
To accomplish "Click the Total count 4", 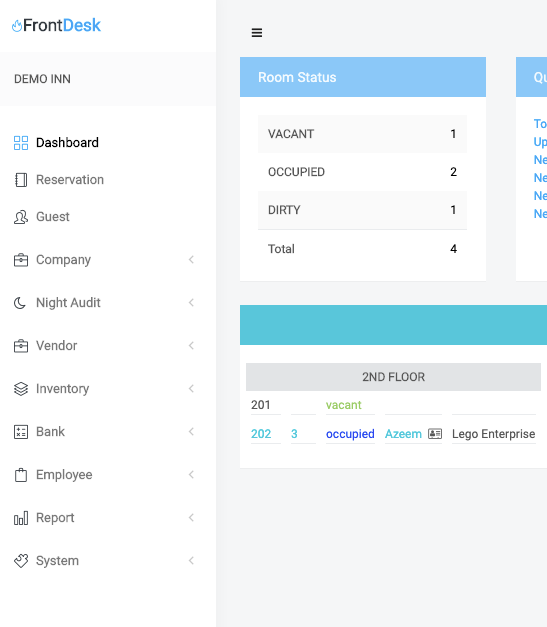I will (x=453, y=249).
